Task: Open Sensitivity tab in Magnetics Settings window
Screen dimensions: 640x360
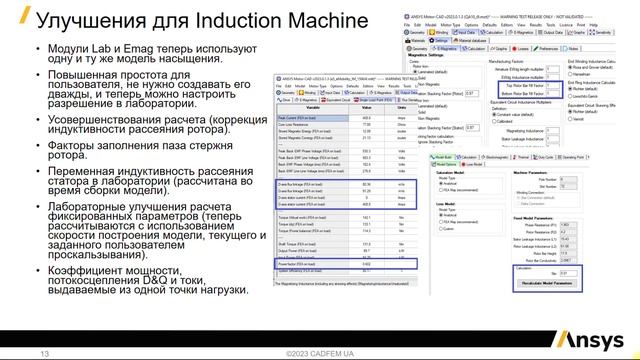Action: [x=600, y=32]
